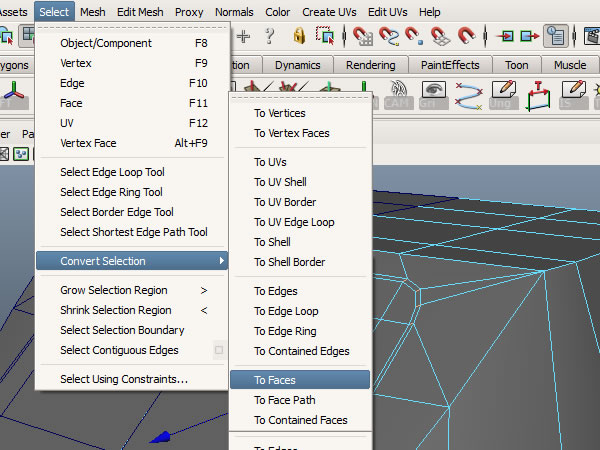The image size is (600, 450).
Task: Click the question mark help icon
Action: pyautogui.click(x=269, y=35)
